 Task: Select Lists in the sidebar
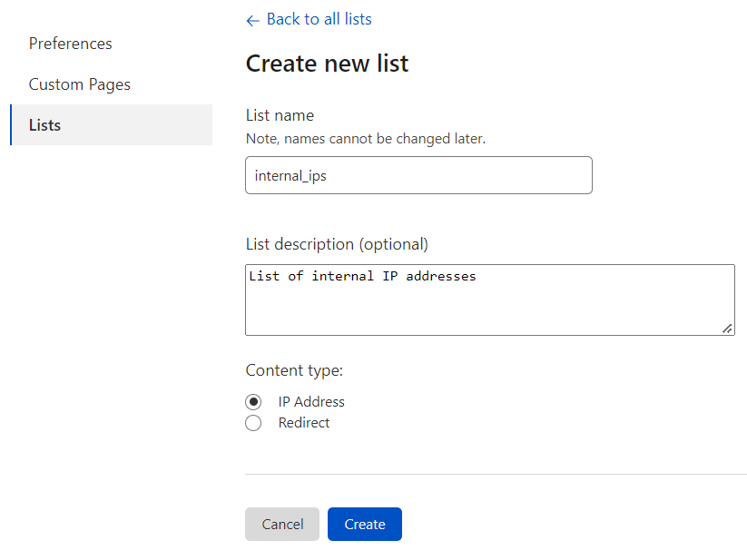coord(44,124)
